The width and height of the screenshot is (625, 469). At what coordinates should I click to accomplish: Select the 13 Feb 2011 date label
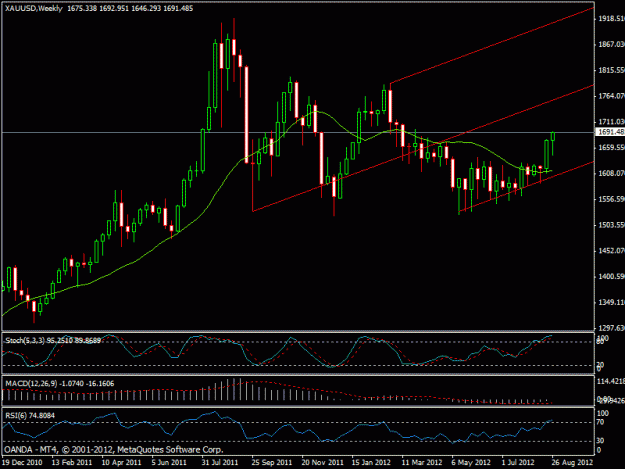click(x=72, y=462)
